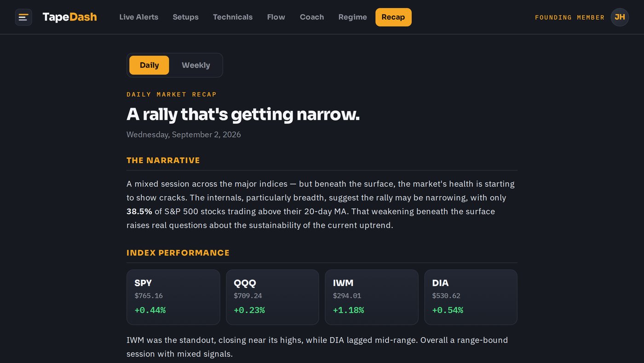
Task: Open the QQQ index card
Action: click(x=272, y=297)
